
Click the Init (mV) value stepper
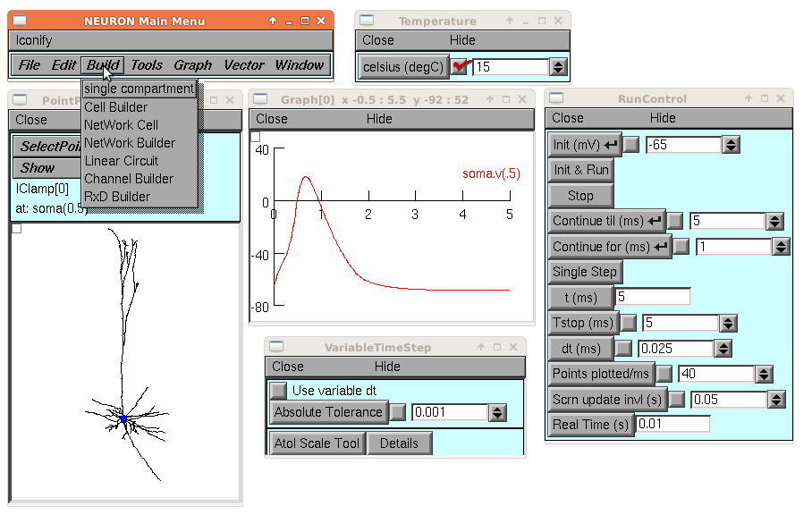point(731,145)
